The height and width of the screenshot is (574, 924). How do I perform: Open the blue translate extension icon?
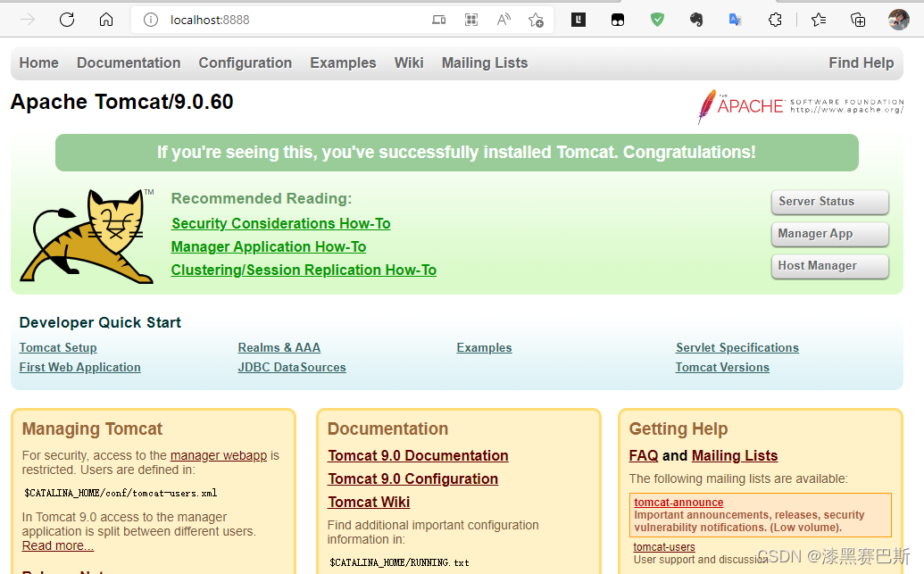tap(736, 20)
